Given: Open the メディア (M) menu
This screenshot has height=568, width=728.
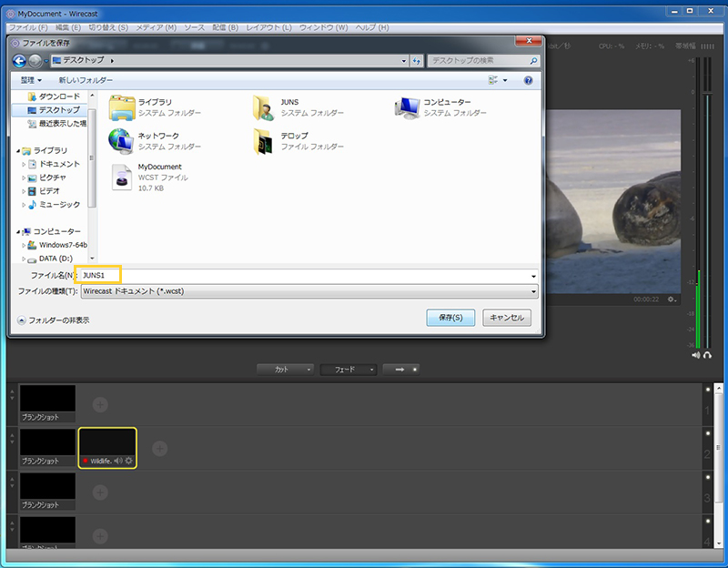Looking at the screenshot, I should coord(156,27).
